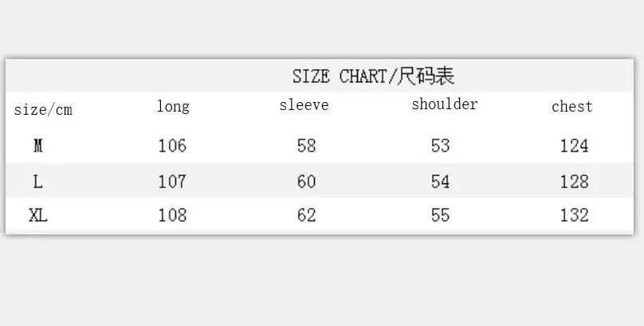Click the shoulder column header
644x326 pixels.
coord(445,104)
